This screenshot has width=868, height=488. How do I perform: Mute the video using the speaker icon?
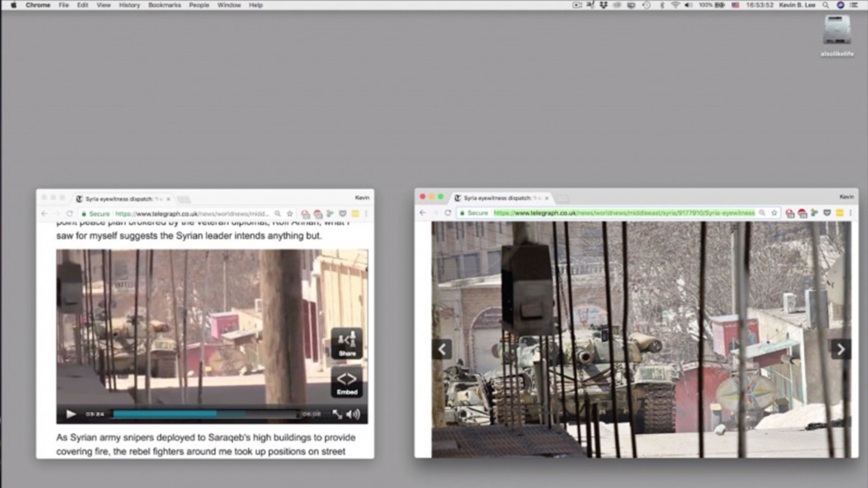click(353, 414)
